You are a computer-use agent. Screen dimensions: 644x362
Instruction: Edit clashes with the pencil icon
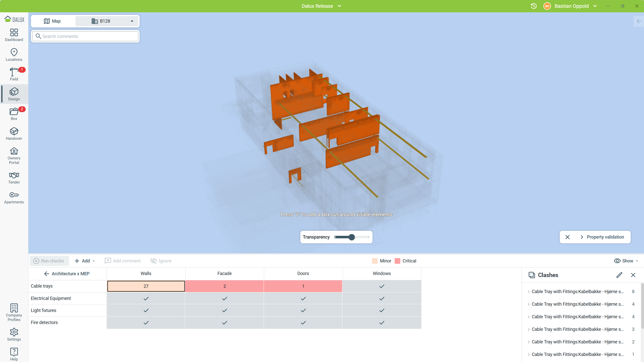tap(619, 275)
